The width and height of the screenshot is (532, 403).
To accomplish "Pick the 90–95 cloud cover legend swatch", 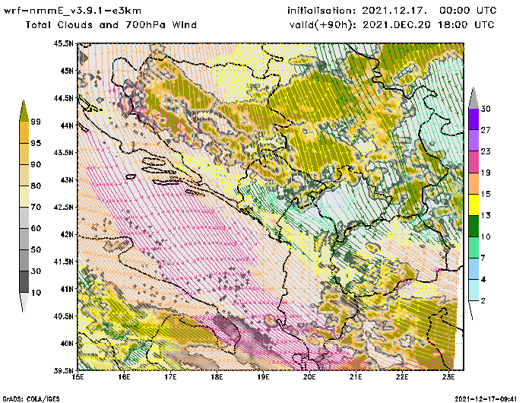I will (24, 154).
